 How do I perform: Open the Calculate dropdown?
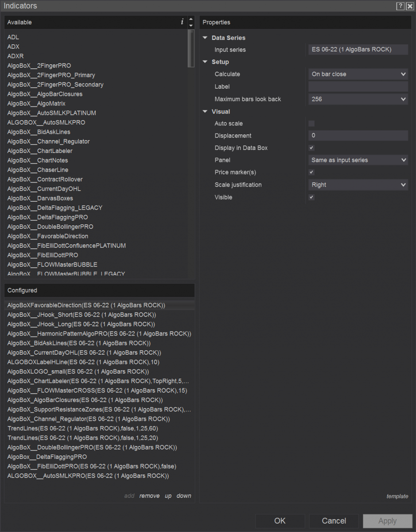358,74
